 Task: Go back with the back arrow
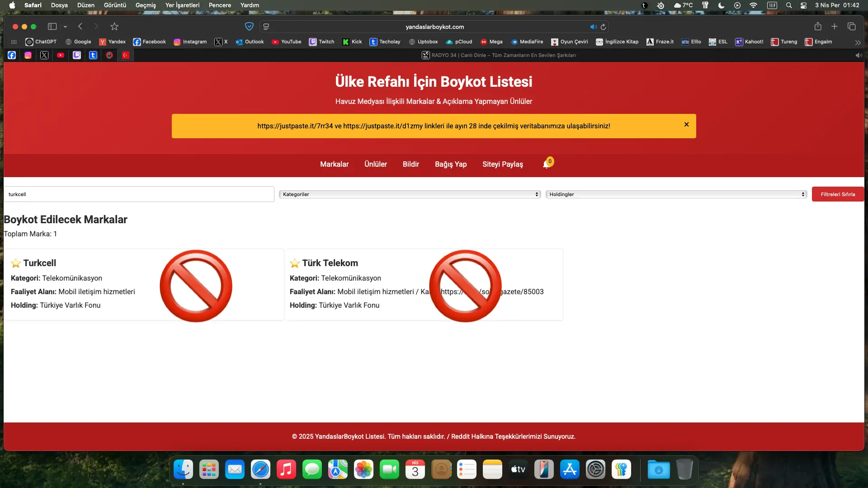(80, 27)
